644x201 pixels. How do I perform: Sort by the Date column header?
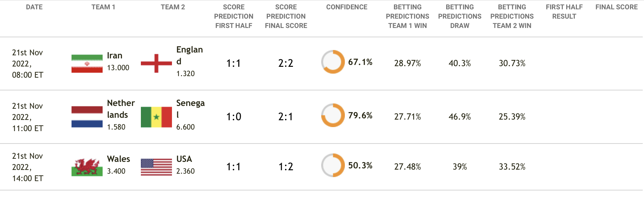tap(34, 7)
